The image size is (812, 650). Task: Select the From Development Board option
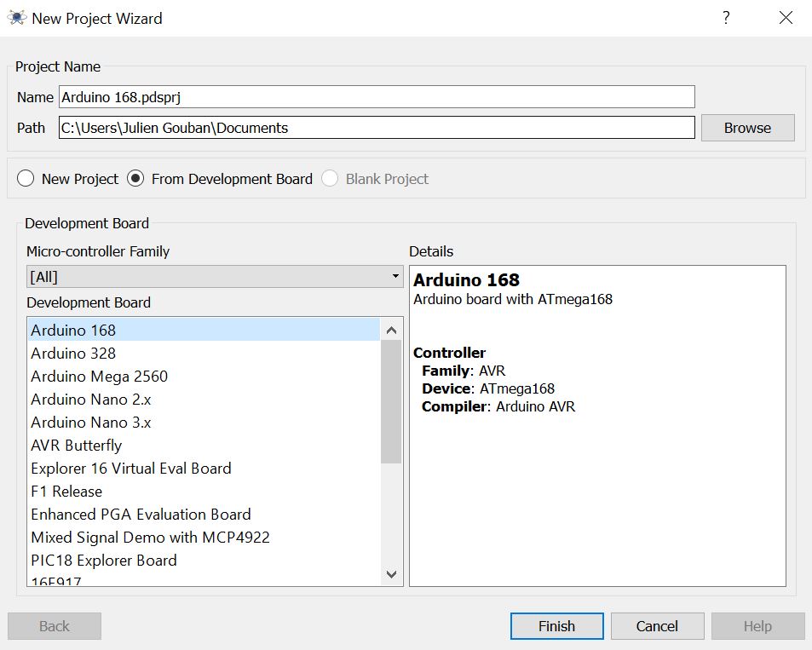[135, 179]
